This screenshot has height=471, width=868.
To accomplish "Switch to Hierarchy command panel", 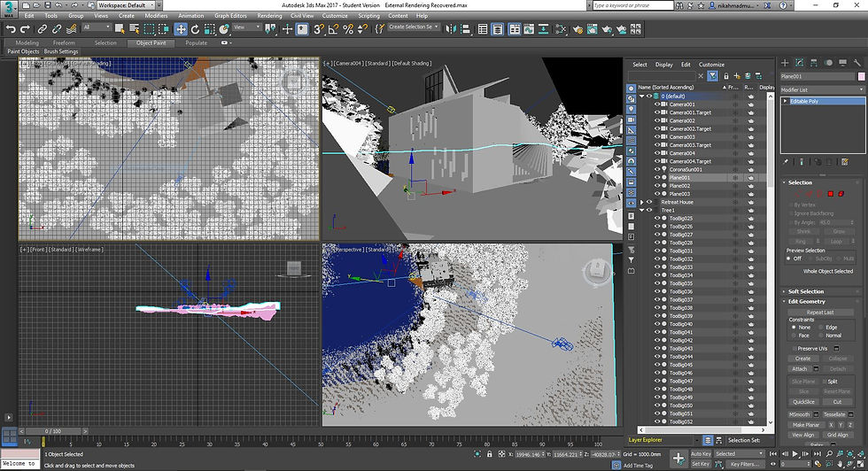I will 814,63.
